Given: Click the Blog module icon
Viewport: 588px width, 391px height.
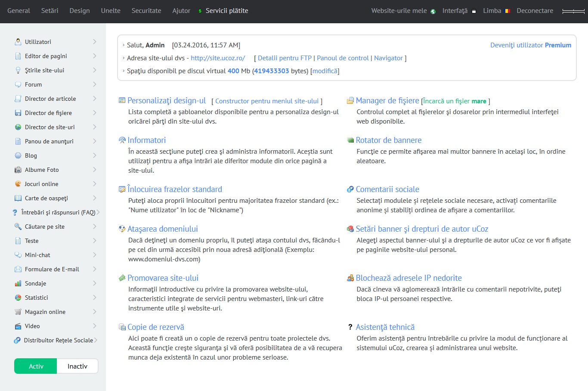Looking at the screenshot, I should click(x=18, y=155).
